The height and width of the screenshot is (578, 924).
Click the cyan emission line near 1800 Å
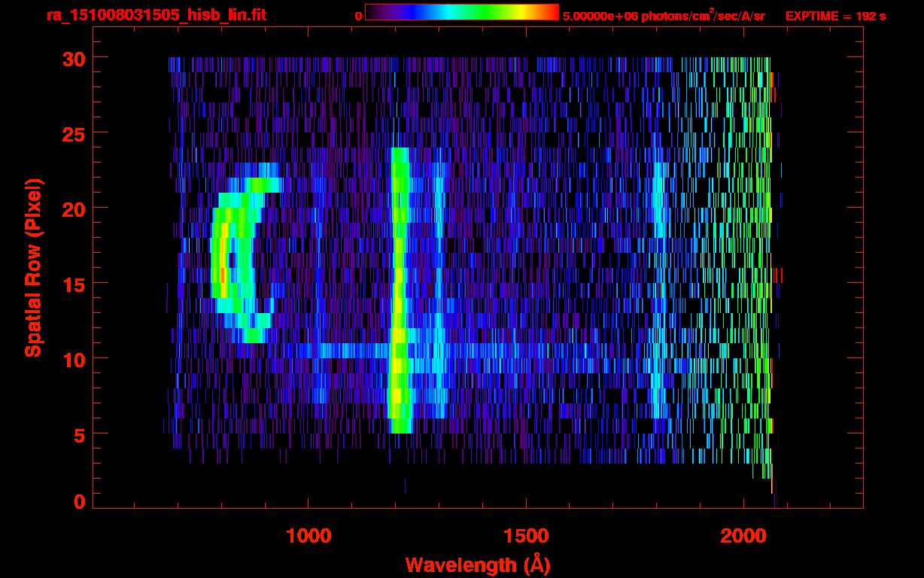[660, 291]
